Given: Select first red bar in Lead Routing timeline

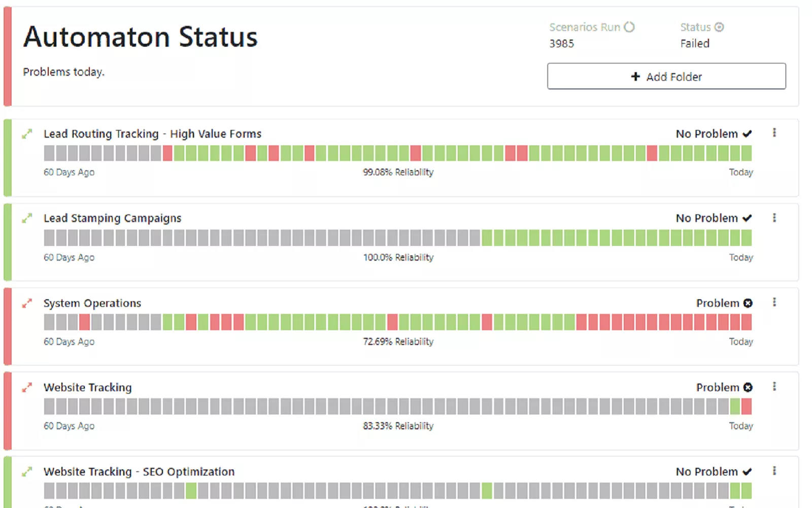Looking at the screenshot, I should coord(167,153).
